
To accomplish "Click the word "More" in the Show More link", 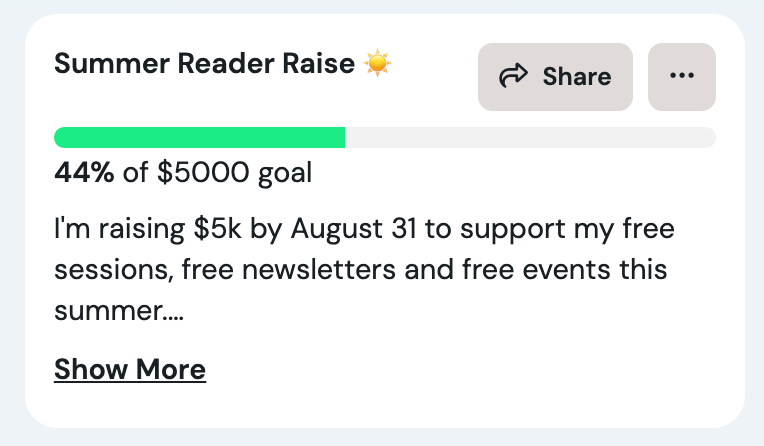I will click(171, 369).
